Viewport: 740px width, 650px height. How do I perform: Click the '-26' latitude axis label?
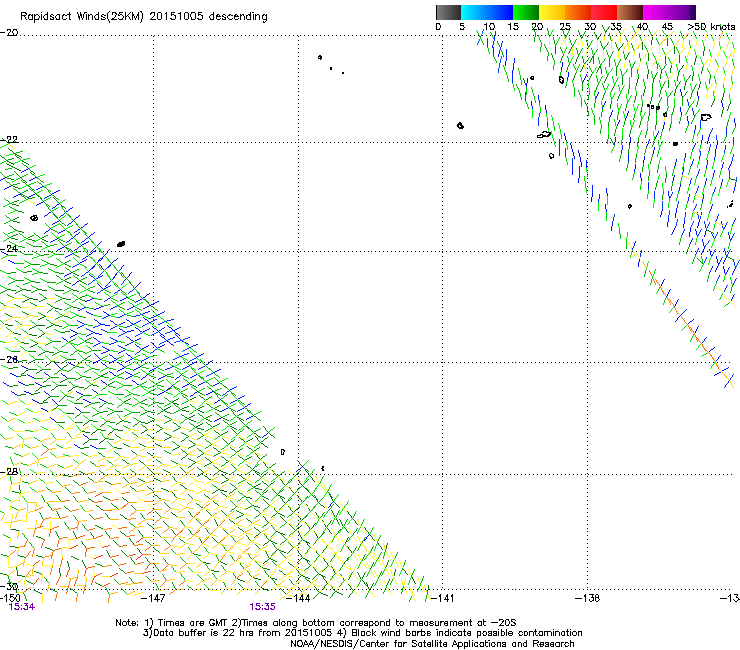click(x=9, y=360)
